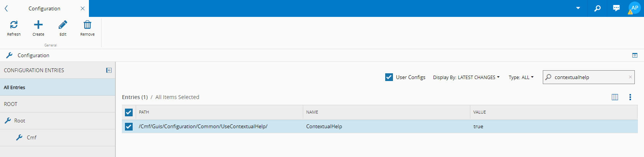Open the three-dot more actions menu

pyautogui.click(x=630, y=97)
